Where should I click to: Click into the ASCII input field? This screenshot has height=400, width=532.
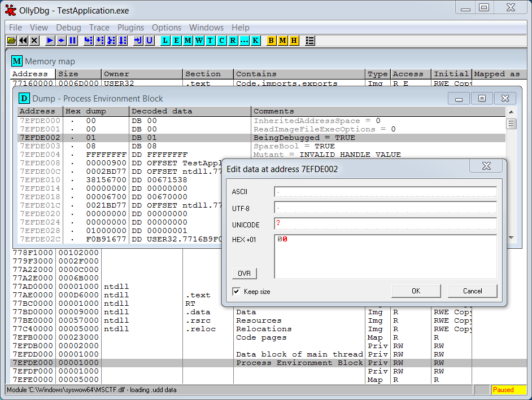(385, 192)
